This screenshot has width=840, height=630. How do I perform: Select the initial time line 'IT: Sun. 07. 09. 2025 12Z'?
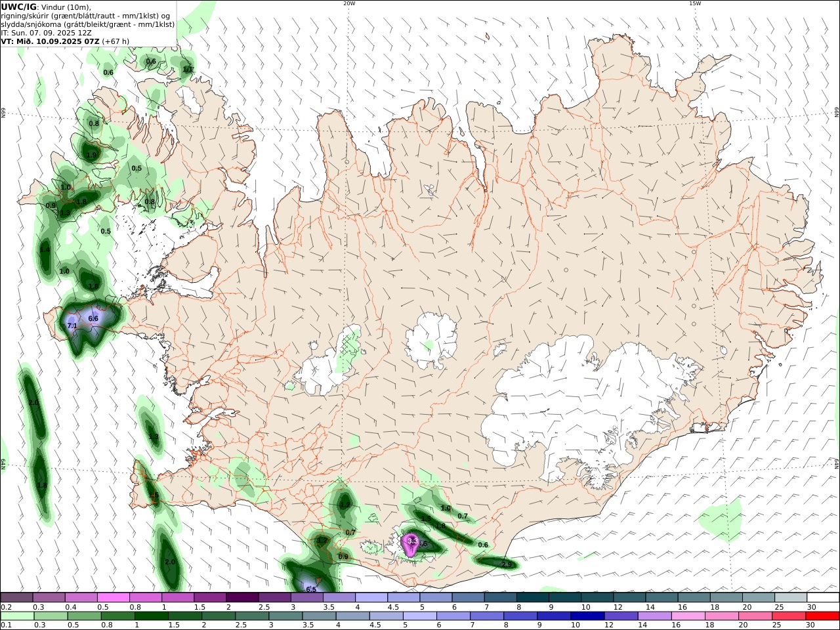tap(46, 32)
